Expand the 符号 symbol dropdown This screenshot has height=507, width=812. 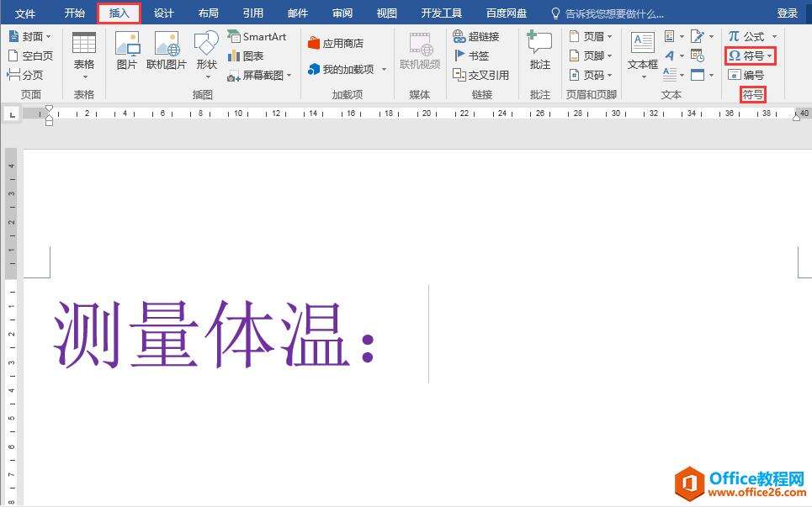pos(750,55)
